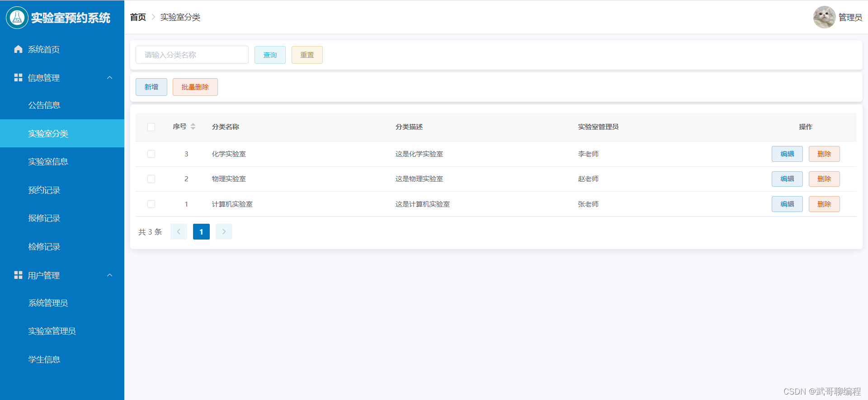The height and width of the screenshot is (400, 868).
Task: Open the admin avatar picture
Action: coord(824,17)
